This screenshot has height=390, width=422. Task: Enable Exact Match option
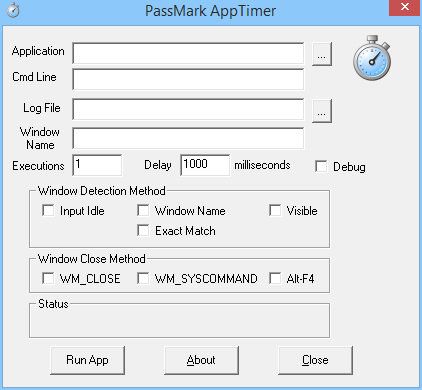coord(143,230)
